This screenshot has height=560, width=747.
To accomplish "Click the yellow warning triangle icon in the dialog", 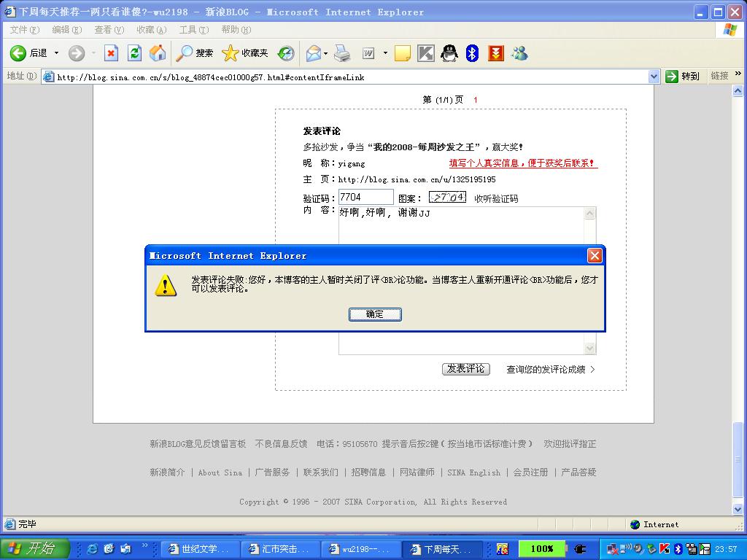I will 166,285.
